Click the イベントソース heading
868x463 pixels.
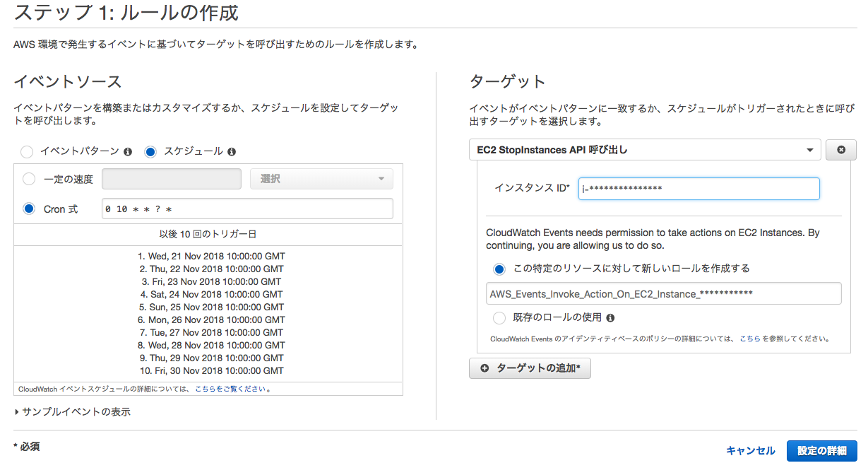68,82
